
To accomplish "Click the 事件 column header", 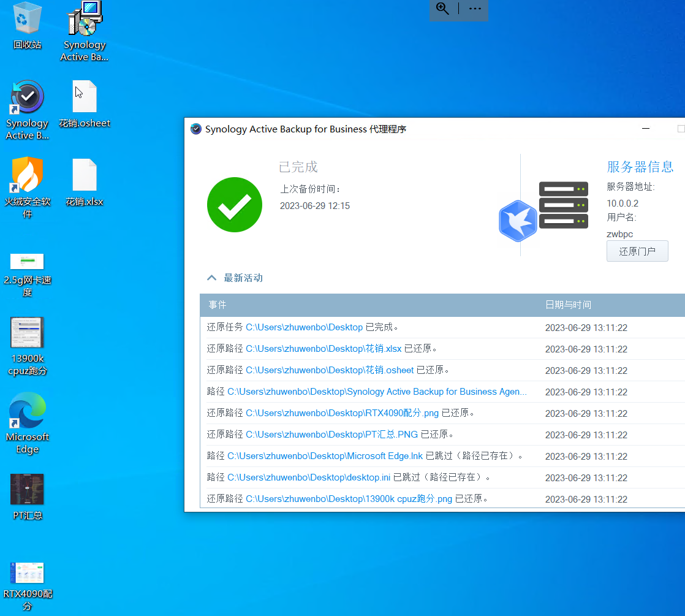I will coord(217,305).
